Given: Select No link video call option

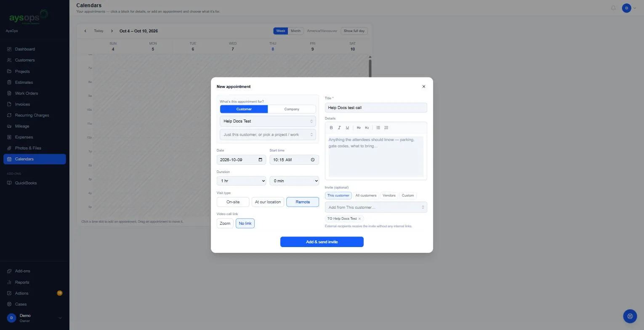Looking at the screenshot, I should tap(245, 224).
